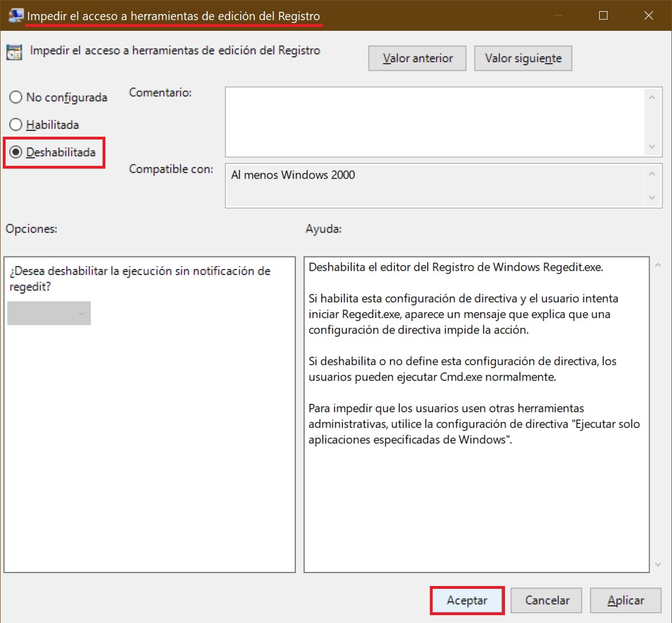Click Aplicar to apply the policy

[x=625, y=600]
